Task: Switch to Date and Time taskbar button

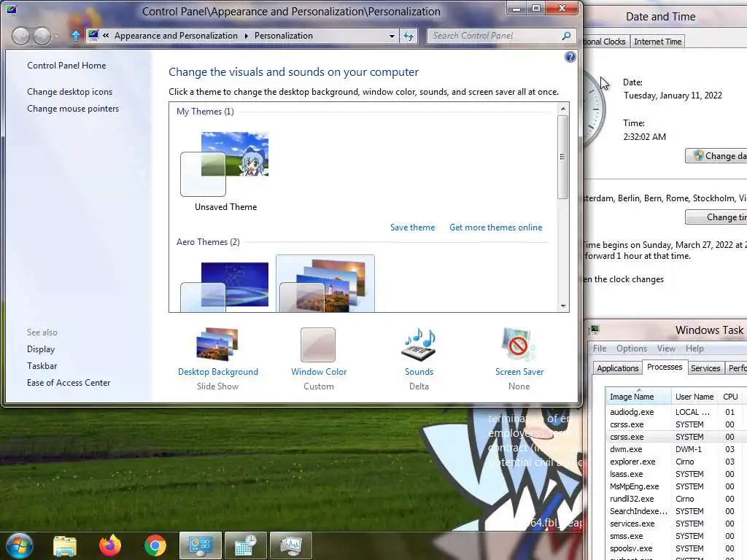Action: 245,545
